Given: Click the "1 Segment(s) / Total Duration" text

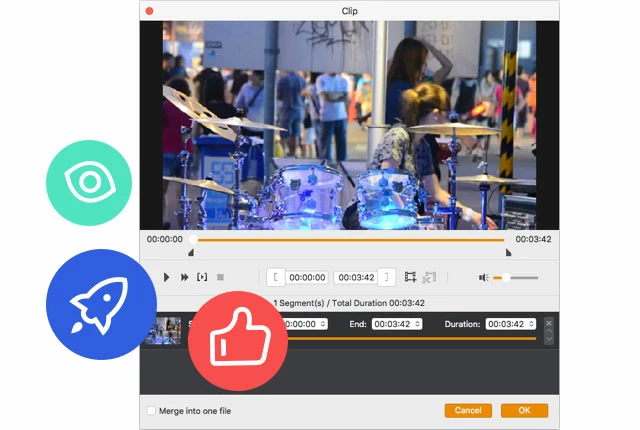Looking at the screenshot, I should click(349, 303).
